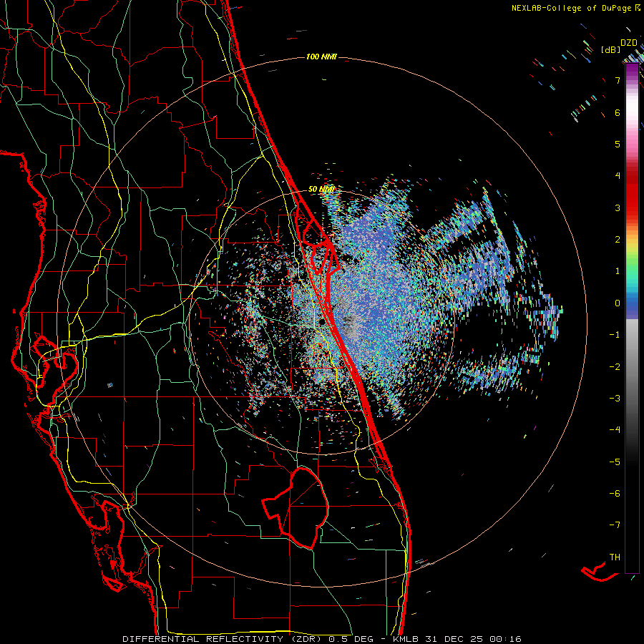Click the dark radar-site spot at center

pos(322,321)
